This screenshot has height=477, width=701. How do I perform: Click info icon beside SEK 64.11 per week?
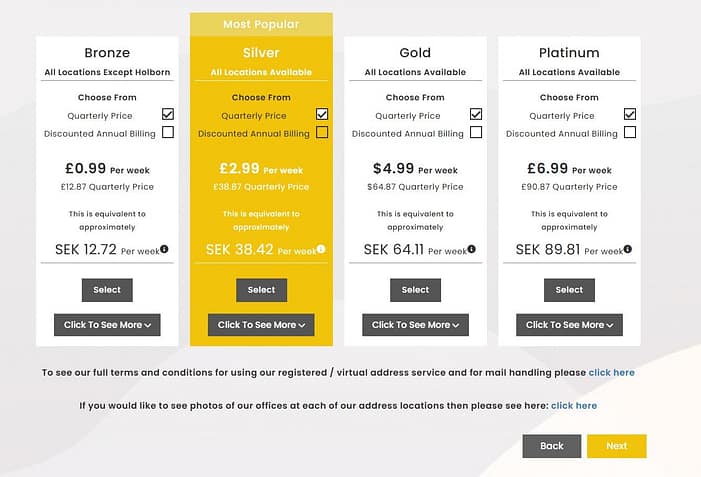point(472,249)
